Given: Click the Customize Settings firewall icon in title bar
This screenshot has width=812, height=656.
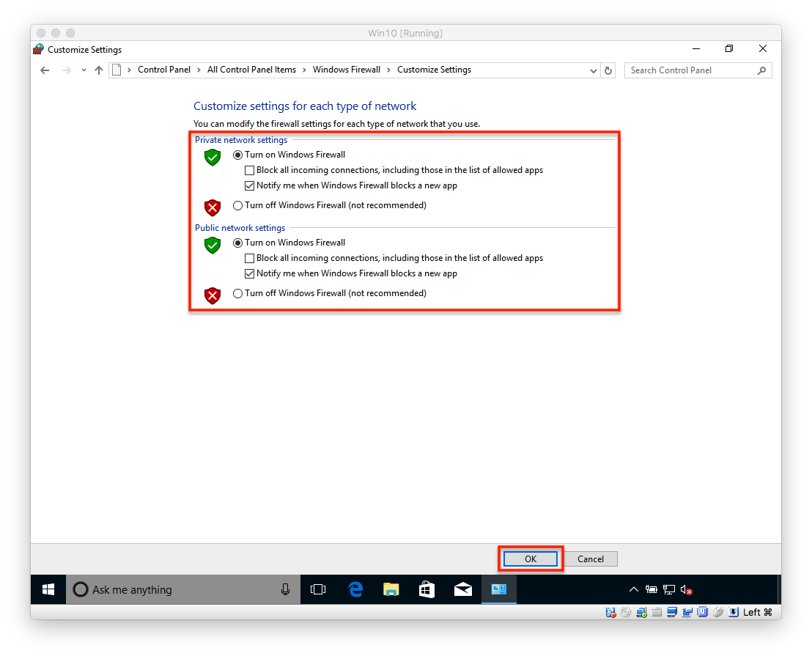Looking at the screenshot, I should 38,49.
